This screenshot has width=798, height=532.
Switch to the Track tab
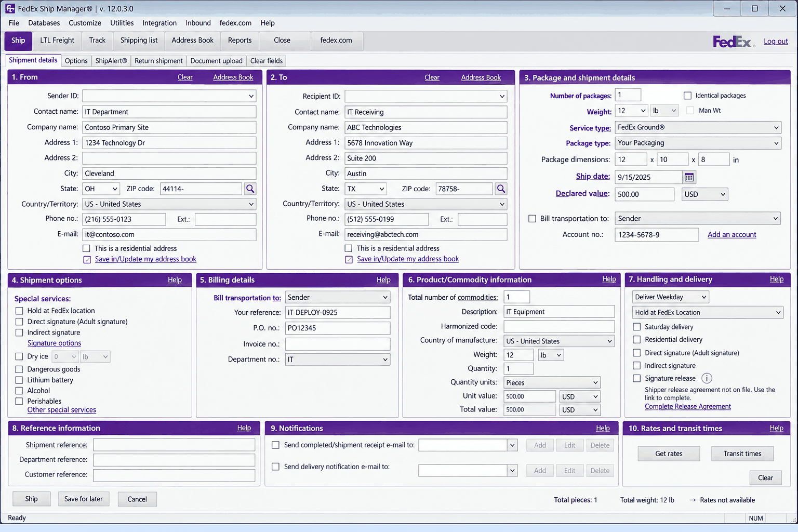click(97, 41)
